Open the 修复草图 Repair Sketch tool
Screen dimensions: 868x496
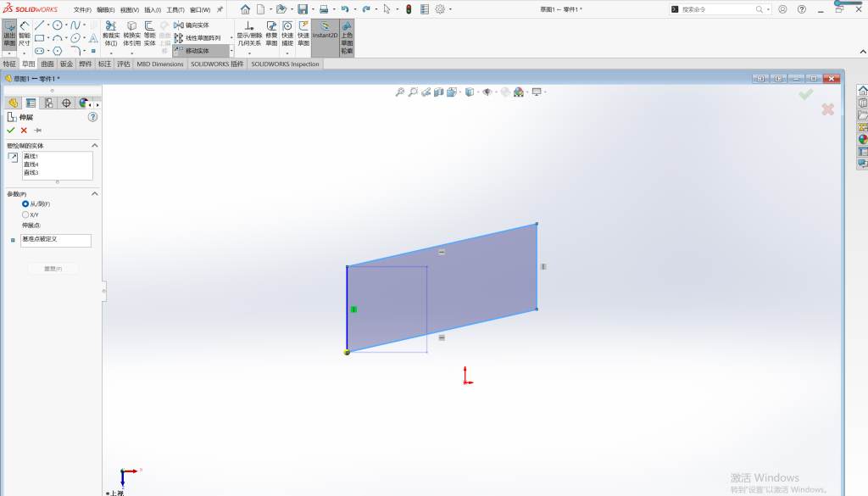coord(271,34)
